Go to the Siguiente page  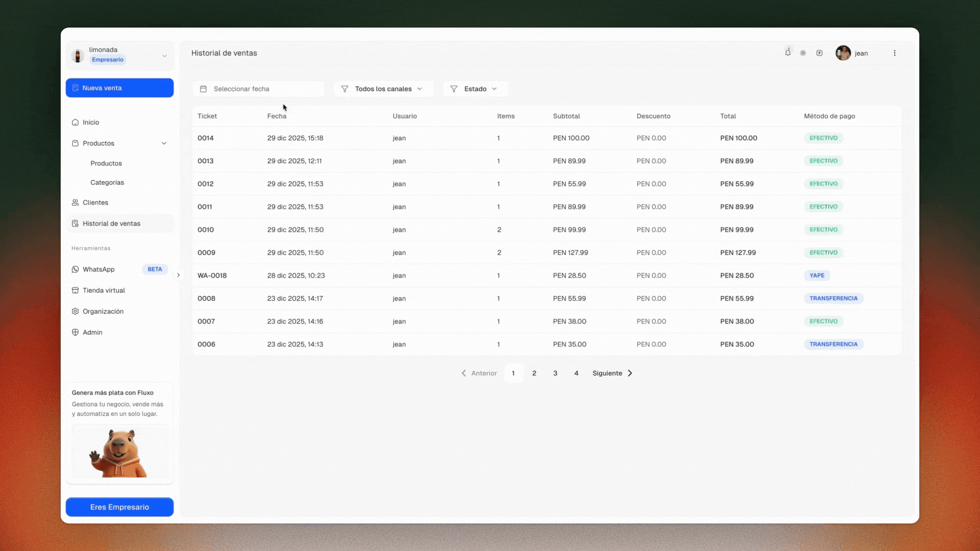pyautogui.click(x=612, y=373)
